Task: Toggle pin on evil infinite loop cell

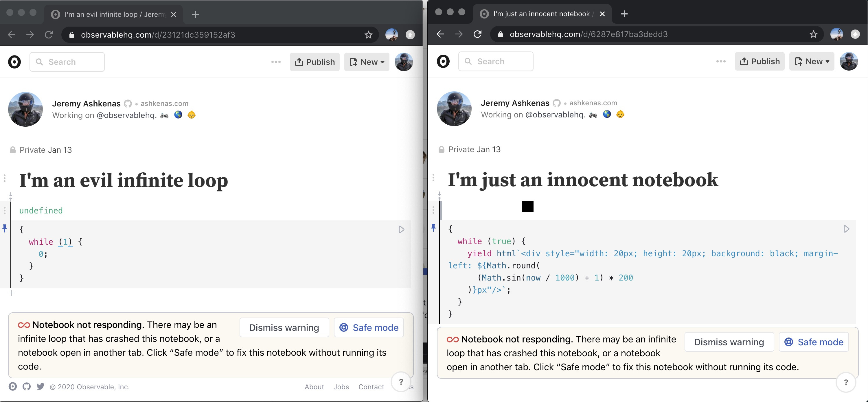Action: (x=5, y=228)
